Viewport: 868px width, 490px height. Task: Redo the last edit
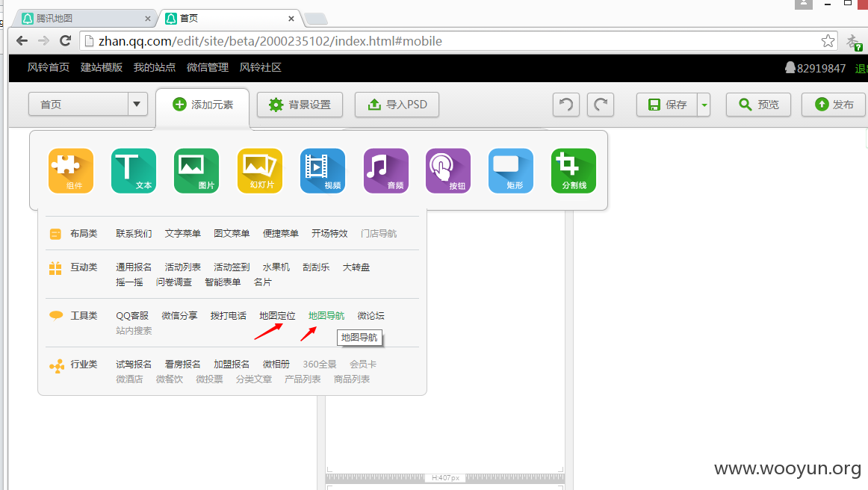[601, 105]
